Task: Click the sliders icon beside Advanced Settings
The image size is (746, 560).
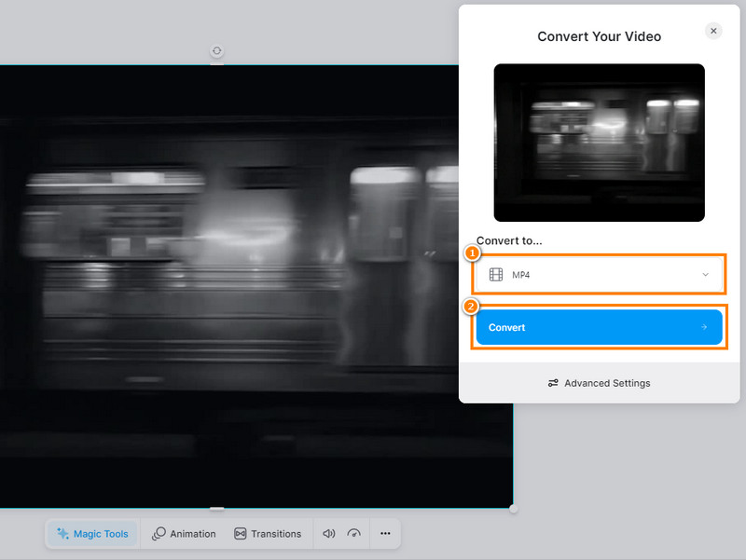Action: point(553,383)
